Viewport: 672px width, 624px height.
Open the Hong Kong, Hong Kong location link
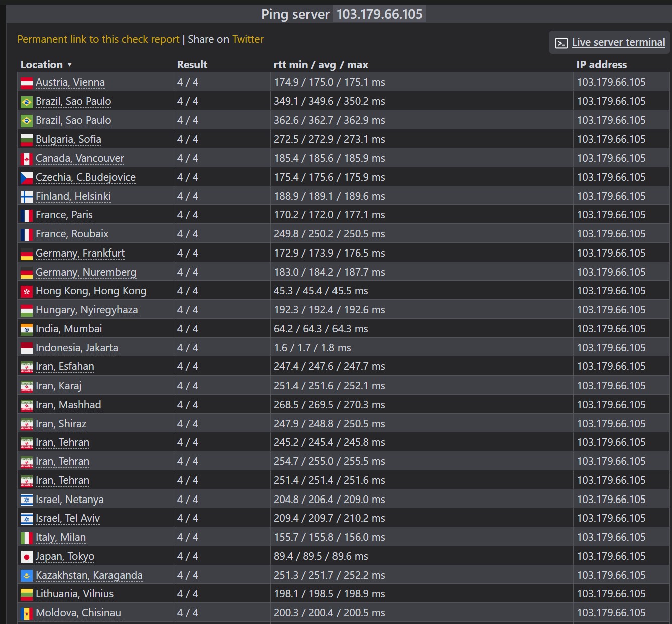pyautogui.click(x=91, y=291)
